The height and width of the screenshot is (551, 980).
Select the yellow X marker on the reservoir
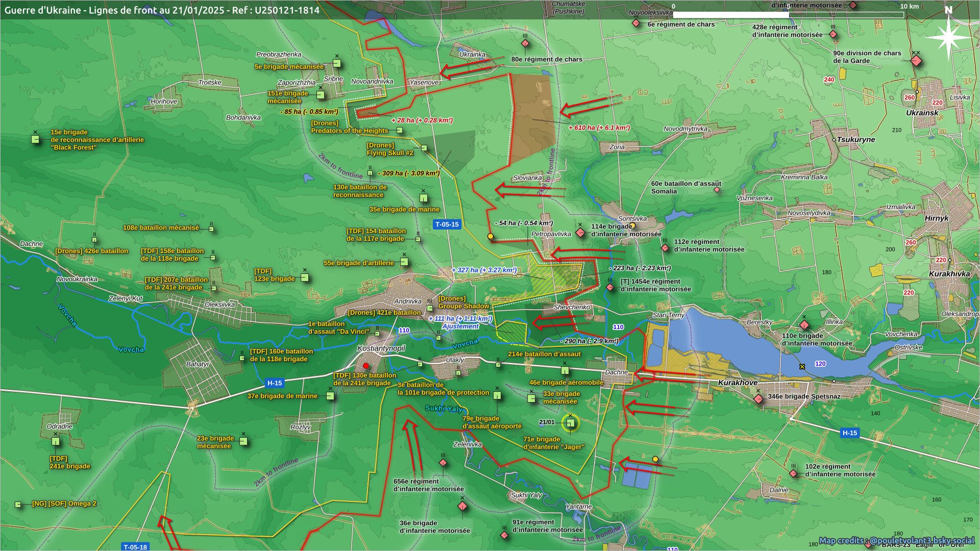[x=802, y=366]
